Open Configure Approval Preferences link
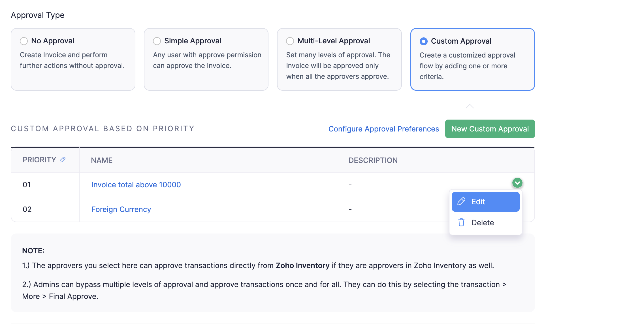Screen dimensions: 644x327 [383, 129]
